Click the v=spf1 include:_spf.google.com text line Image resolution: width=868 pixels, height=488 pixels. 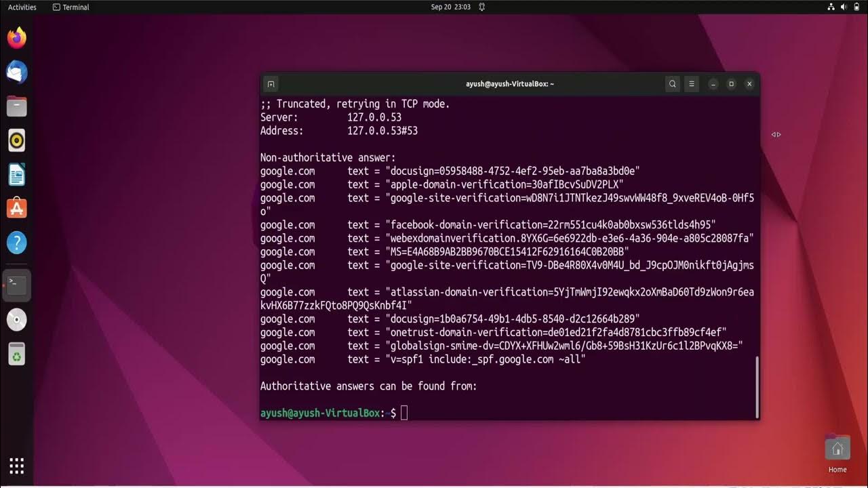pyautogui.click(x=423, y=359)
